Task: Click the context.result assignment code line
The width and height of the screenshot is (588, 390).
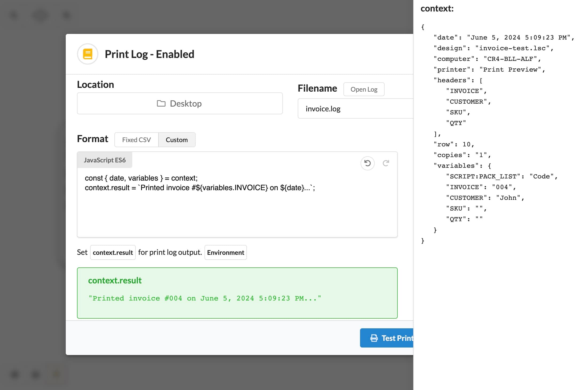Action: [x=200, y=188]
